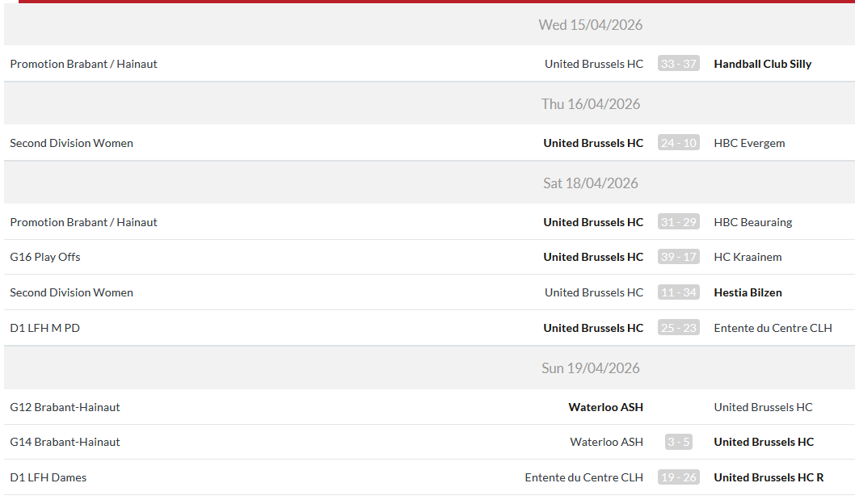The image size is (855, 504).
Task: Click the D1 LFH M PD competition
Action: click(x=45, y=328)
